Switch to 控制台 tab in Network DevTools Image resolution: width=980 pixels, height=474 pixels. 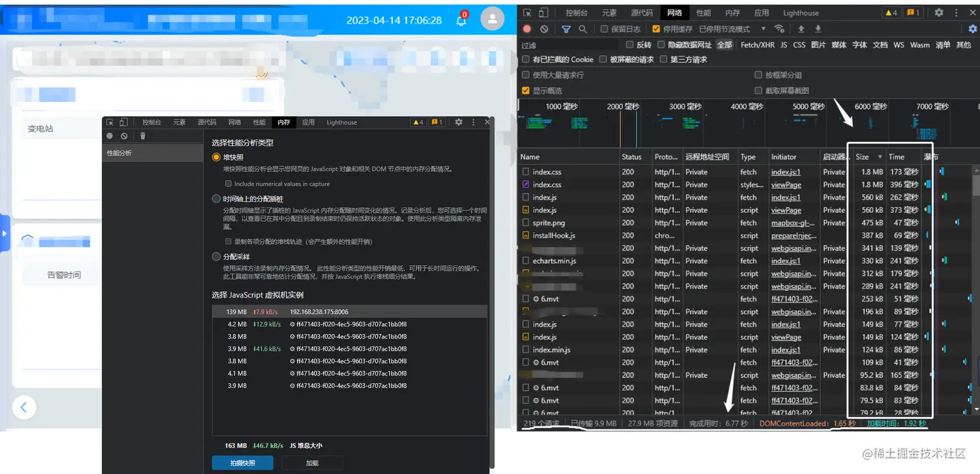click(x=576, y=13)
